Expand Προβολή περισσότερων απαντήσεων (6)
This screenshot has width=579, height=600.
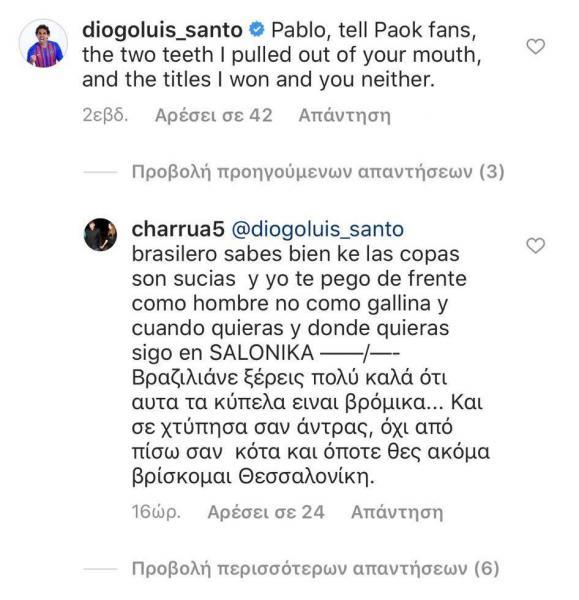click(315, 569)
